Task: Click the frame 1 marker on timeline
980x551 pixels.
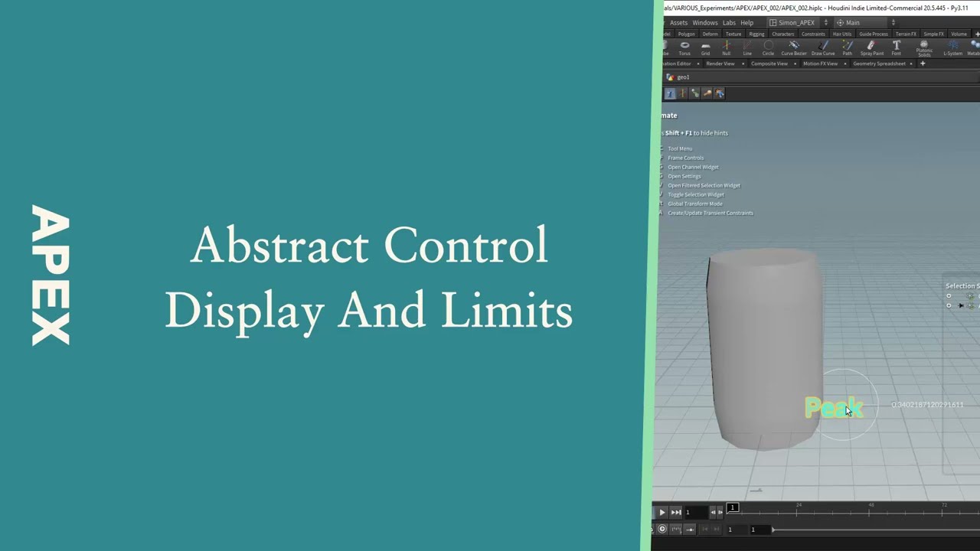Action: (x=733, y=507)
